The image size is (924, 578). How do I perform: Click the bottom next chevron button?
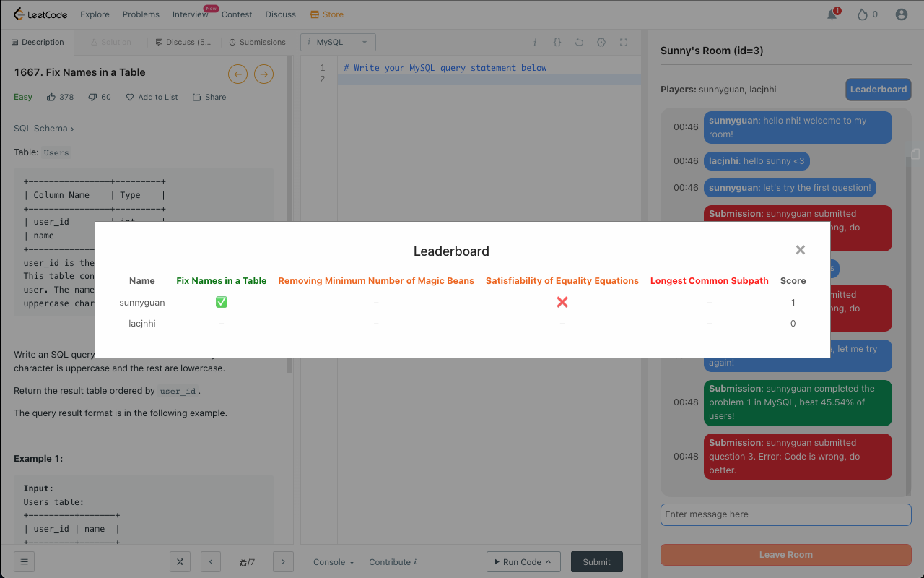[283, 561]
